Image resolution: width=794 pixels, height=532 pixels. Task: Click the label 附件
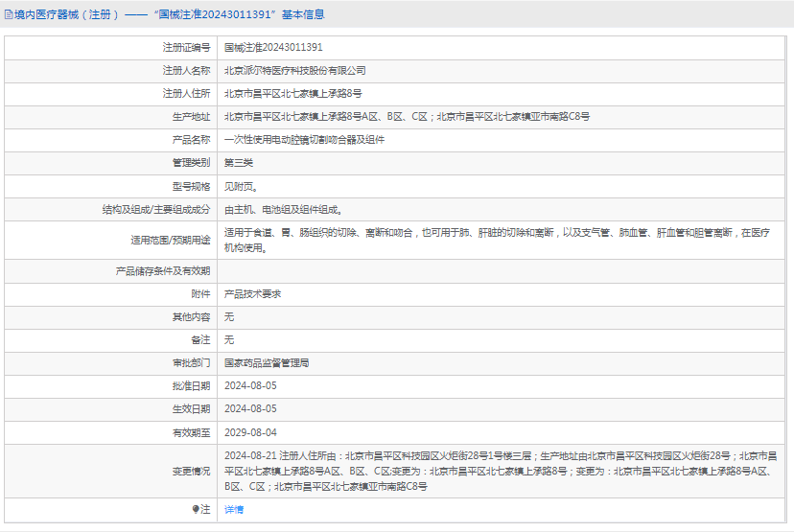pos(200,294)
